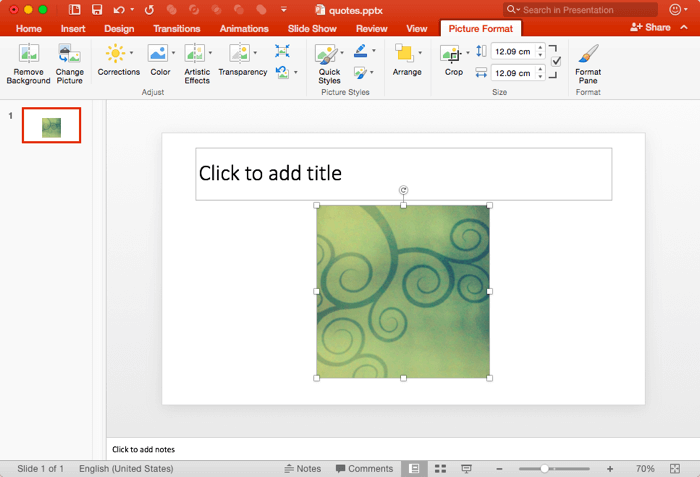Open the Review tab
This screenshot has width=700, height=477.
click(371, 29)
